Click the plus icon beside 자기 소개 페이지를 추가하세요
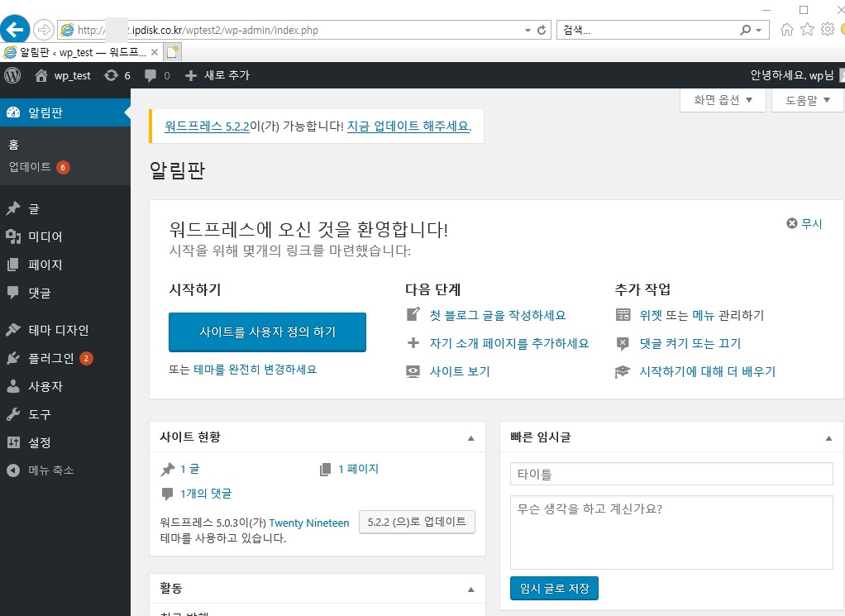The width and height of the screenshot is (845, 616). [x=413, y=343]
